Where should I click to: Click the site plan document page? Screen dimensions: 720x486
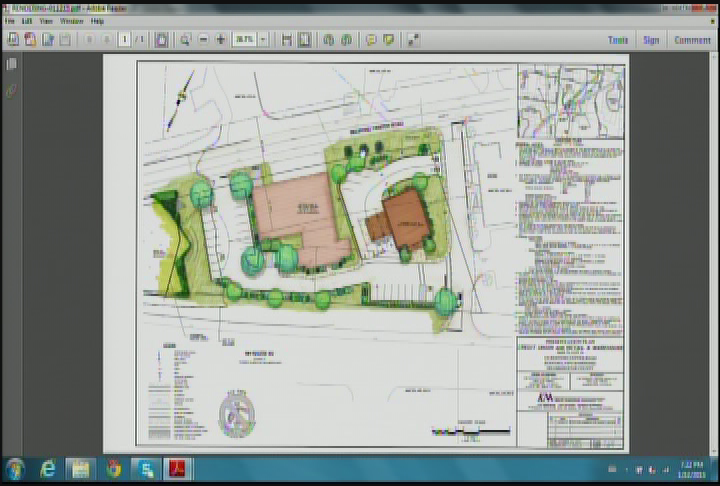[366, 254]
